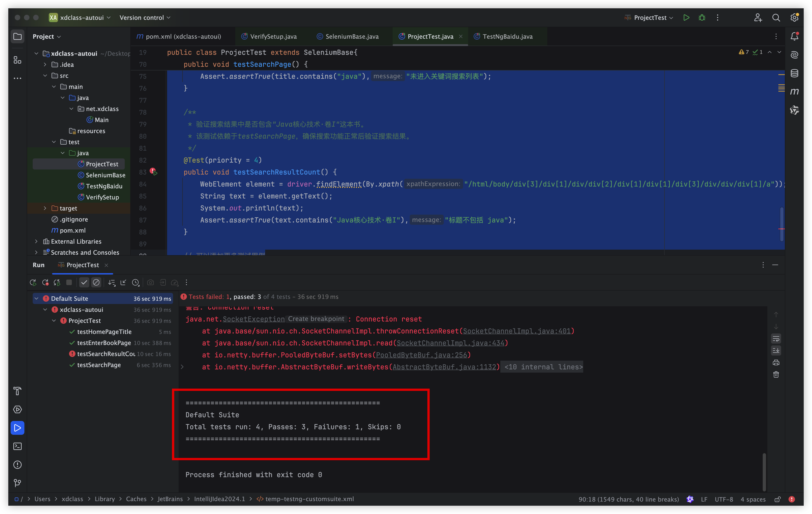Rerun failed tests icon
812x514 pixels.
pos(45,283)
